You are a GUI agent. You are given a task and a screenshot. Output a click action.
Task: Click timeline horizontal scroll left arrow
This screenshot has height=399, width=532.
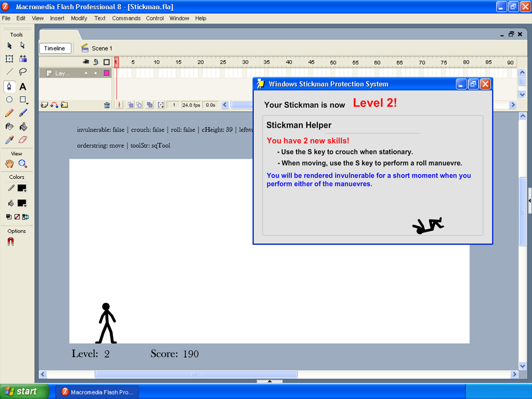point(225,105)
